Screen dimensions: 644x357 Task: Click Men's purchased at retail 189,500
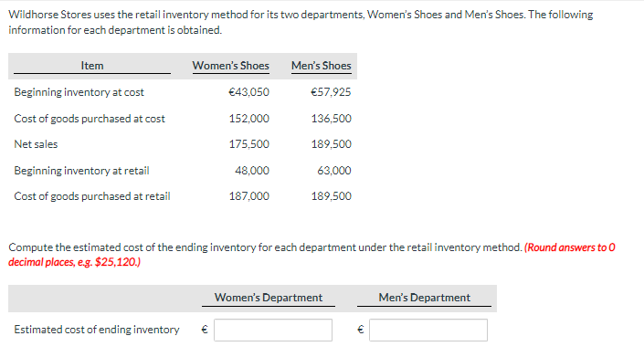(332, 196)
